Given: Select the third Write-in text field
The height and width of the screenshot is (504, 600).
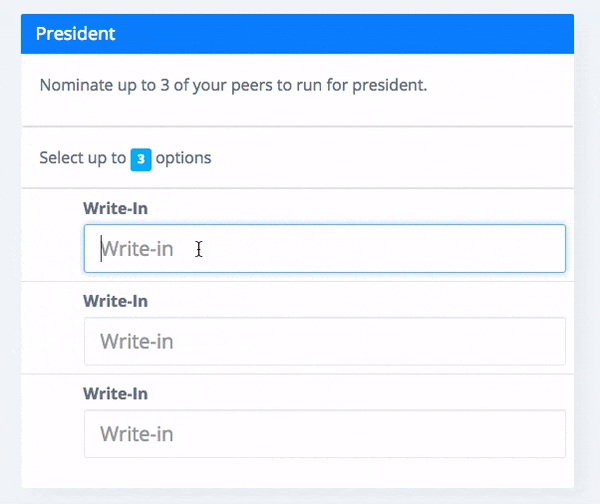Looking at the screenshot, I should pos(324,434).
